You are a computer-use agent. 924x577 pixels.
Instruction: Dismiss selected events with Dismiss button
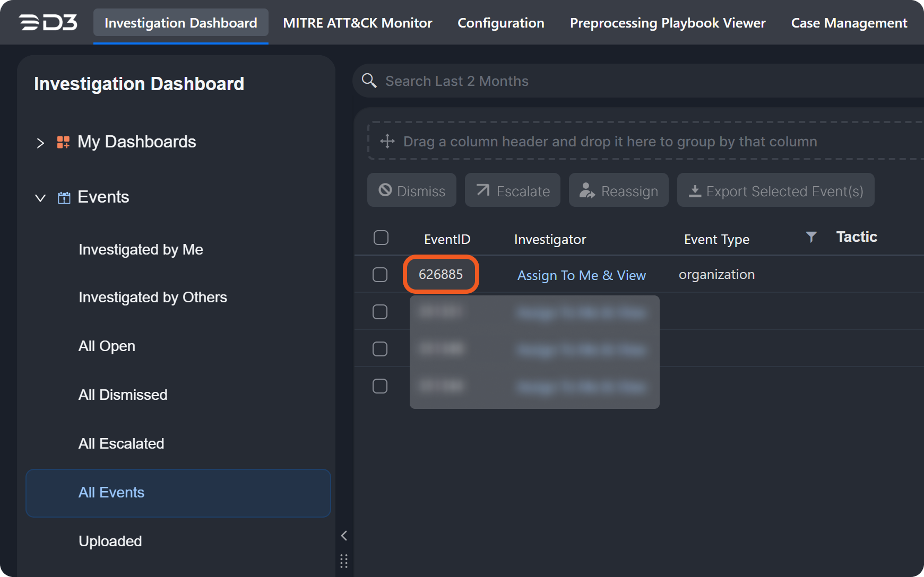point(412,190)
